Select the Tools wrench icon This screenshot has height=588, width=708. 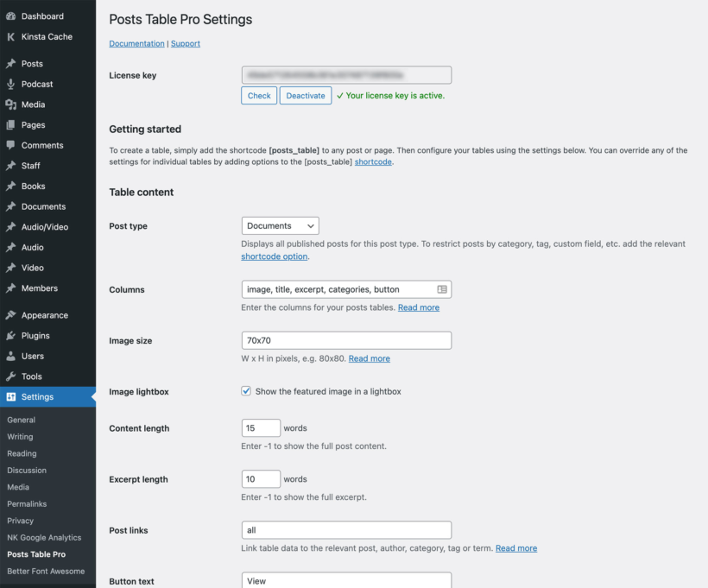point(12,376)
